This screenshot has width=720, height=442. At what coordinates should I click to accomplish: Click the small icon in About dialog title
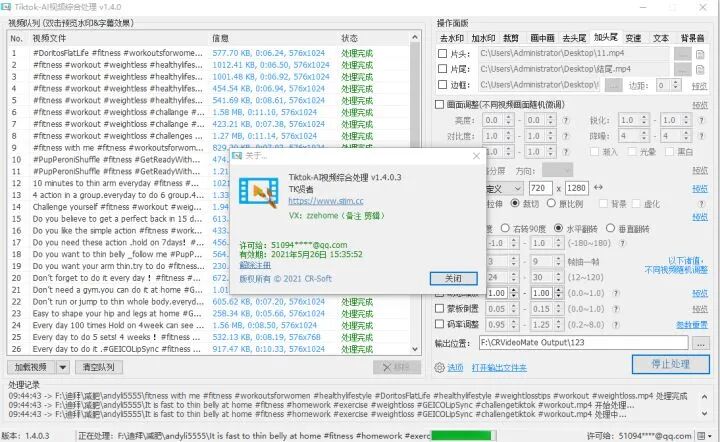tap(237, 156)
